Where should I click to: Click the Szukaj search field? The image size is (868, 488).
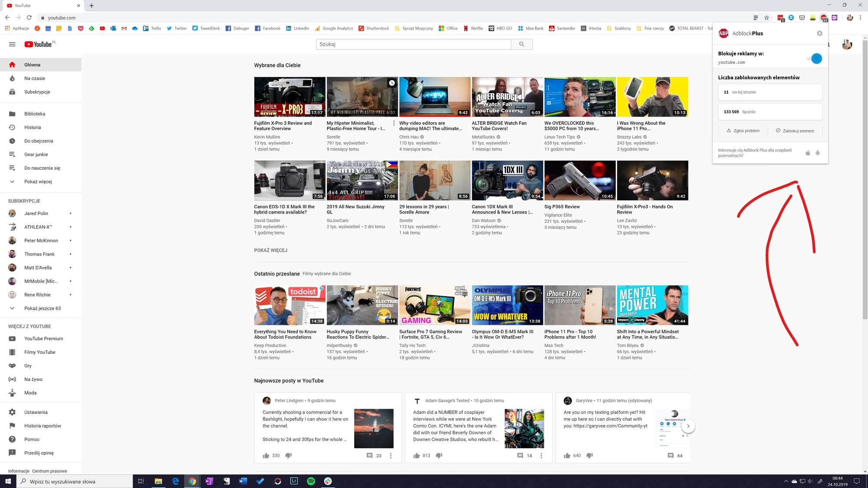(414, 44)
